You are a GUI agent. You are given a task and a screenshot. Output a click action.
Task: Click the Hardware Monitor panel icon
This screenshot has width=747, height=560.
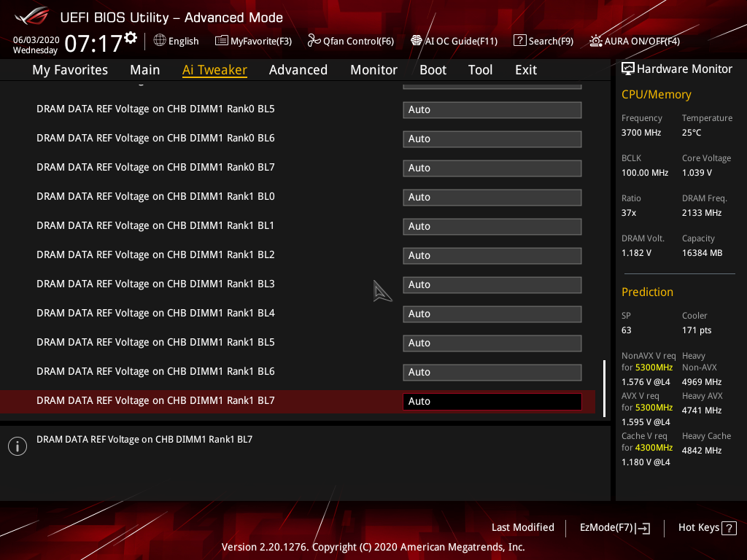coord(628,68)
